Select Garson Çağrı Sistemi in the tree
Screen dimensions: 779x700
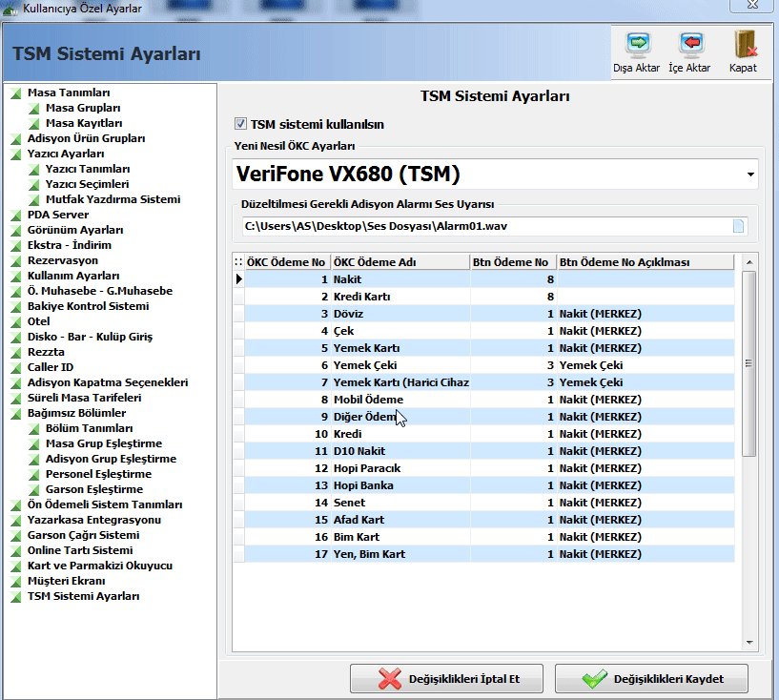coord(83,536)
